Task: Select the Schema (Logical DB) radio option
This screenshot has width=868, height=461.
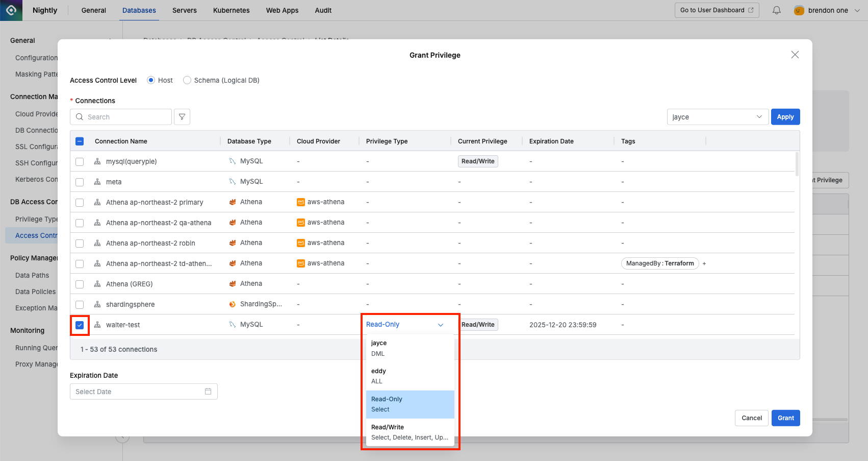Action: tap(187, 80)
